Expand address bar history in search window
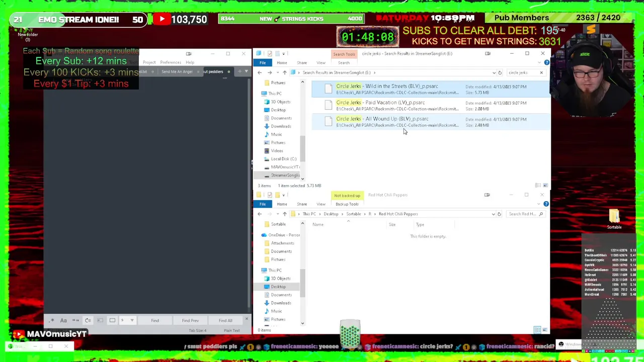This screenshot has width=644, height=362. pyautogui.click(x=494, y=72)
